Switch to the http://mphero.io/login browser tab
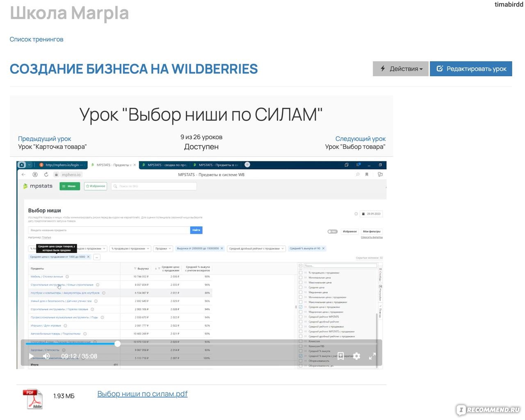The width and height of the screenshot is (525, 420). (62, 165)
